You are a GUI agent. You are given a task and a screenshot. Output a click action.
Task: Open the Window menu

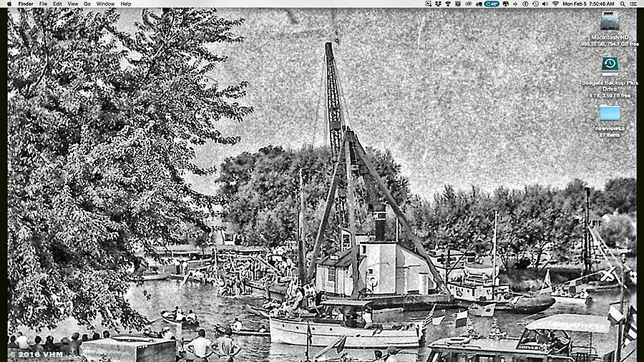point(106,4)
